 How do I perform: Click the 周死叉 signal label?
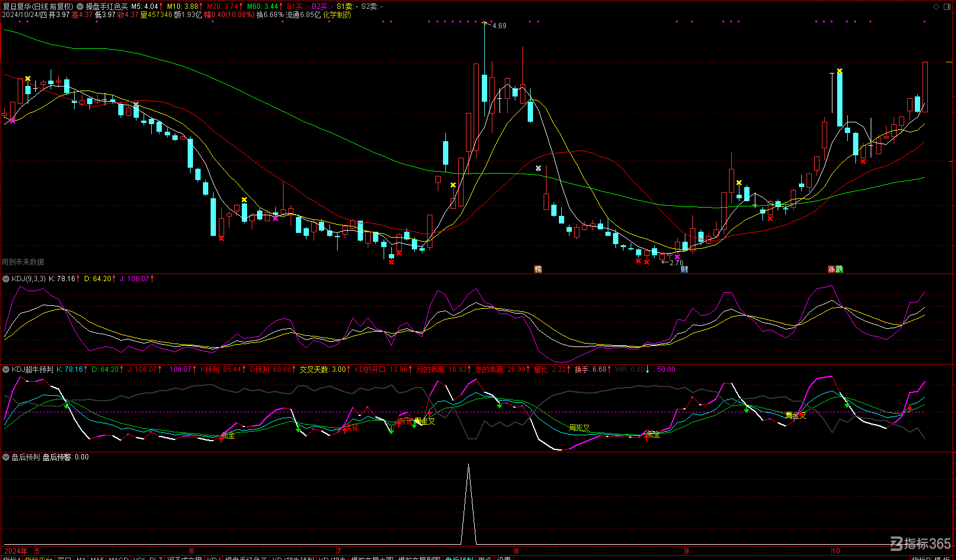click(x=579, y=428)
